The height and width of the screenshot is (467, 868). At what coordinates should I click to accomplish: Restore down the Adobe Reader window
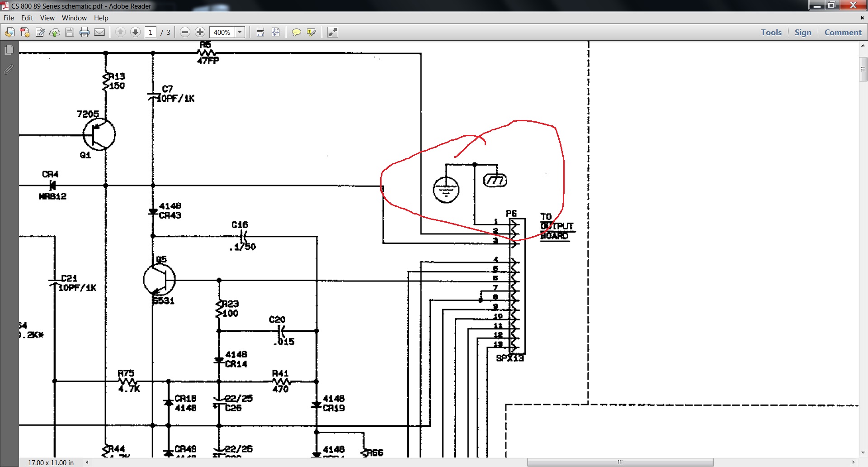(832, 5)
